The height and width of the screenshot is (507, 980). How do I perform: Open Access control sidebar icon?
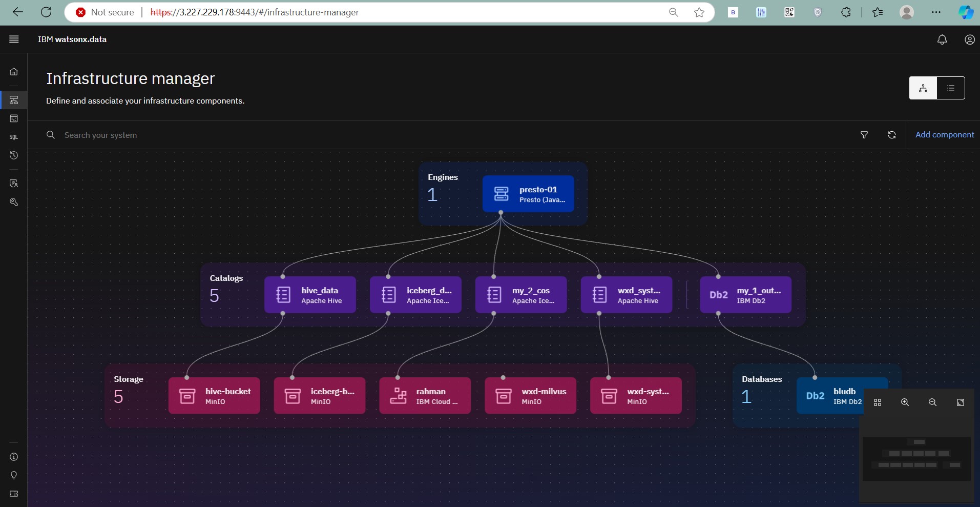(14, 184)
